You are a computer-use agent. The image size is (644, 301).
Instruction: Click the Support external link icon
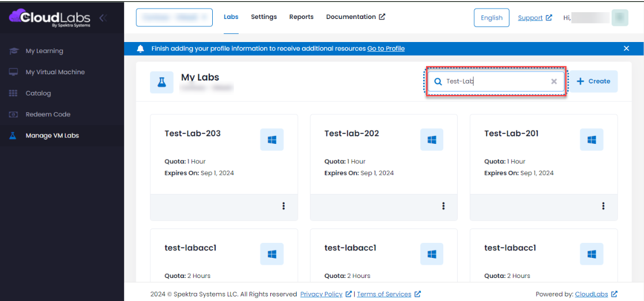pyautogui.click(x=549, y=18)
